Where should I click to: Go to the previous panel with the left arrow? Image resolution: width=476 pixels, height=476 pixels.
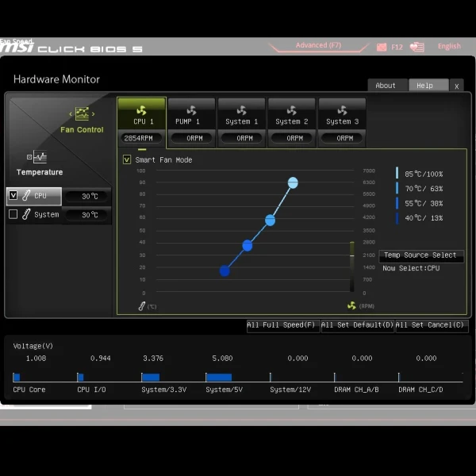[71, 114]
